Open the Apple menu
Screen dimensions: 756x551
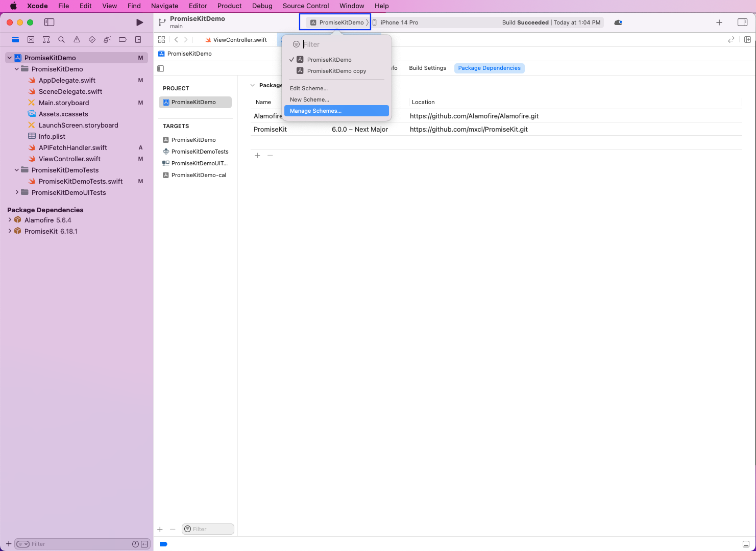click(13, 6)
